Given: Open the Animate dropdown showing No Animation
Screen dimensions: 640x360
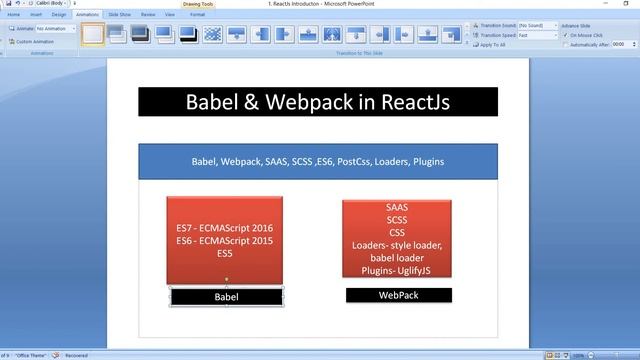Looking at the screenshot, I should click(x=56, y=29).
